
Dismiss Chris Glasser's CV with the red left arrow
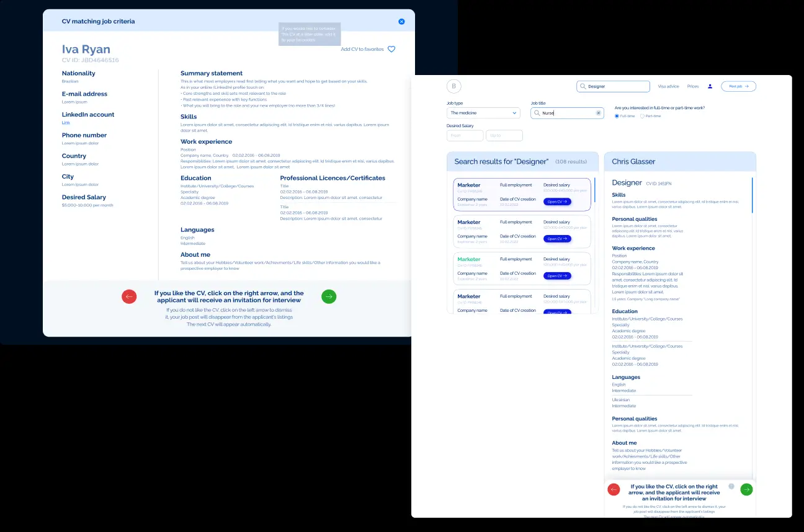[x=614, y=489]
